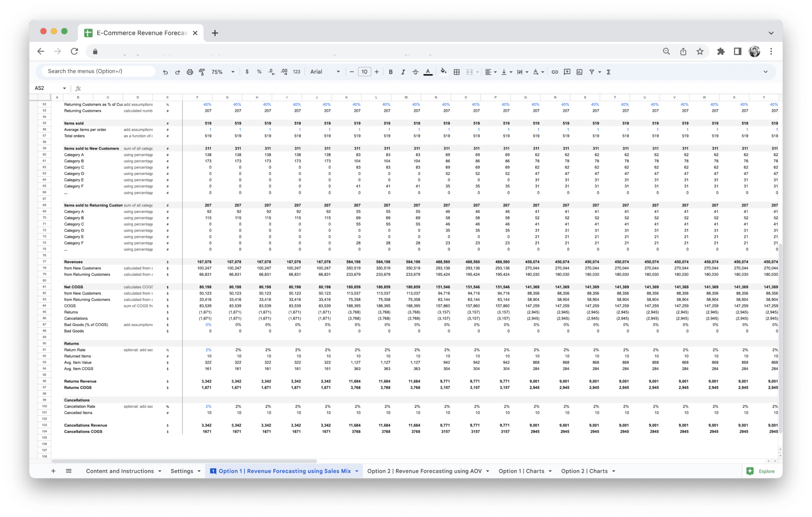The height and width of the screenshot is (517, 812).
Task: Toggle bold formatting
Action: (x=391, y=72)
